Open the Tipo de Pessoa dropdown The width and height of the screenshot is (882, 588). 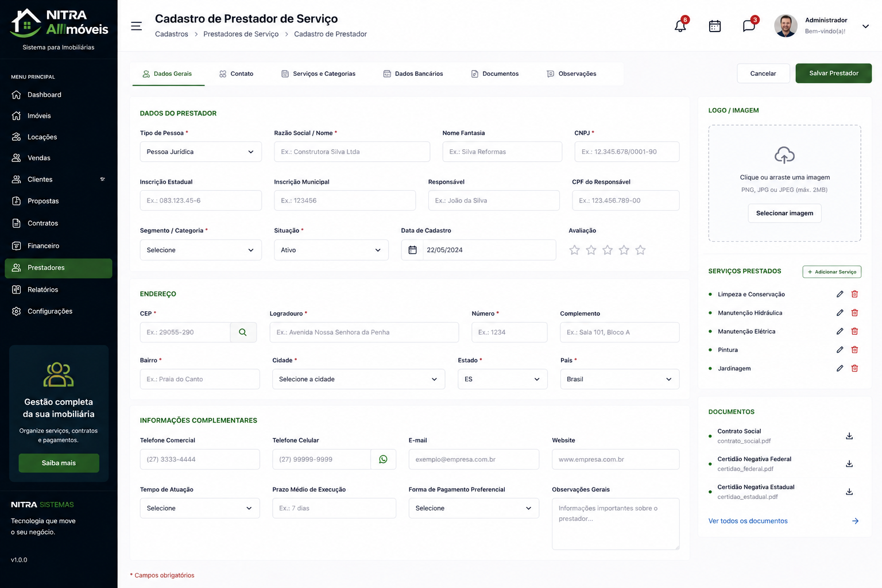[x=201, y=152]
